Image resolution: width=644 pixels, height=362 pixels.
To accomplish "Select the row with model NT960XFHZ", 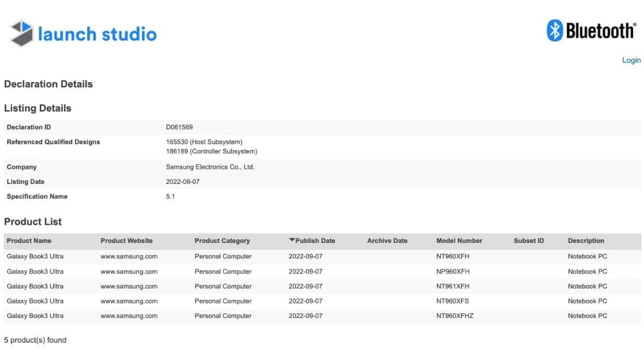I will click(455, 316).
